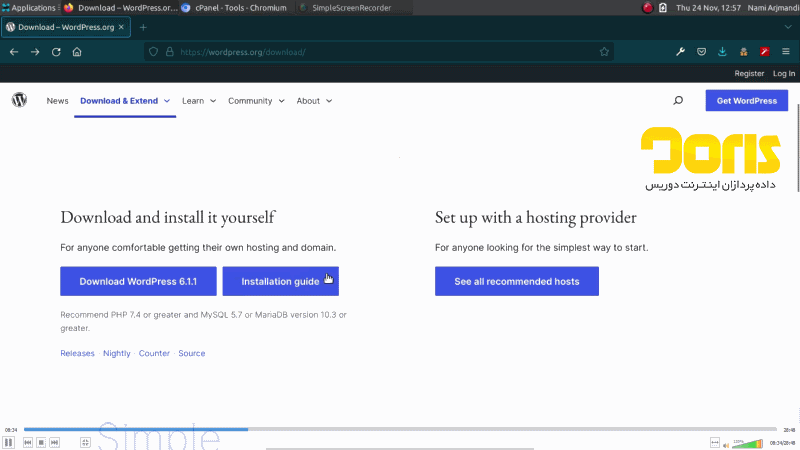The height and width of the screenshot is (450, 800).
Task: Open a new browser tab
Action: [143, 28]
